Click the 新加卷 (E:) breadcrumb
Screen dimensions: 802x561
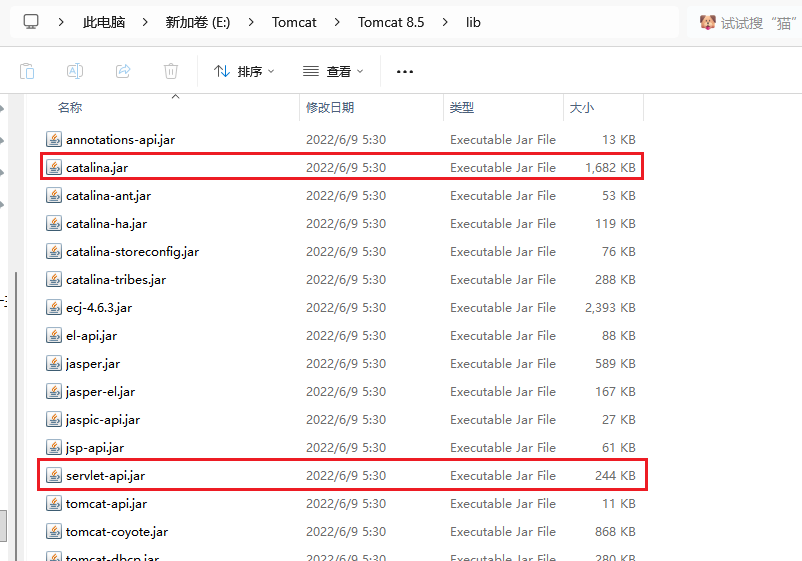(198, 22)
